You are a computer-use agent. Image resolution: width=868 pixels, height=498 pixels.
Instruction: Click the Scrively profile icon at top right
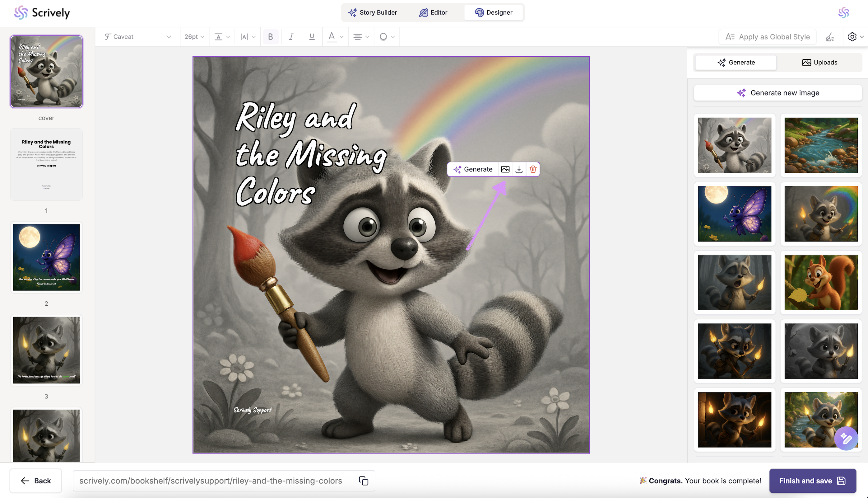click(x=843, y=13)
